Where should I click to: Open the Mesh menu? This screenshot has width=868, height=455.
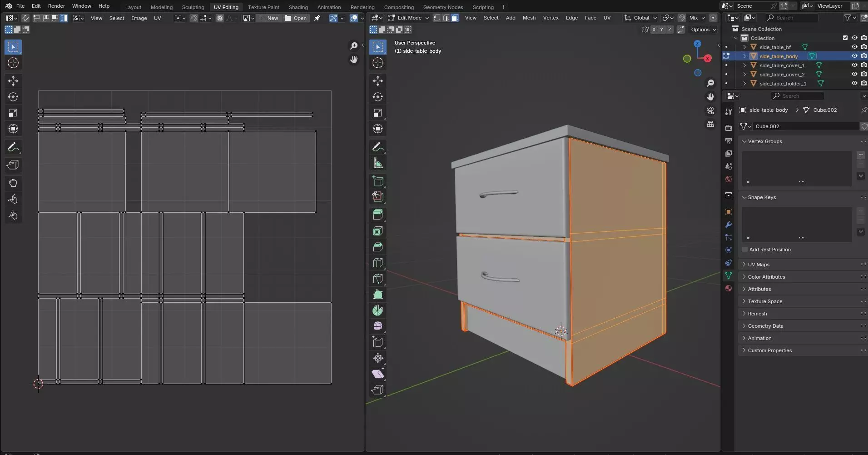(x=529, y=18)
